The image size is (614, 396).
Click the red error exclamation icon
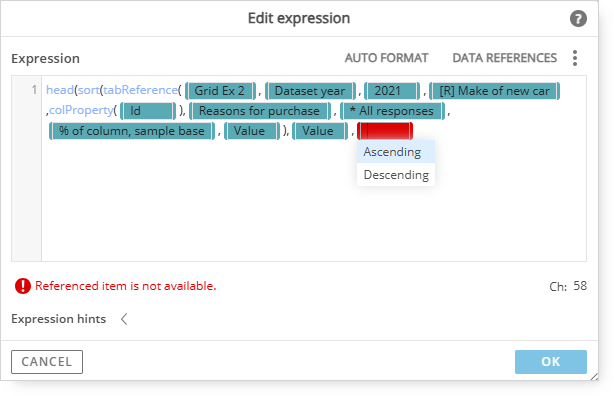coord(23,286)
